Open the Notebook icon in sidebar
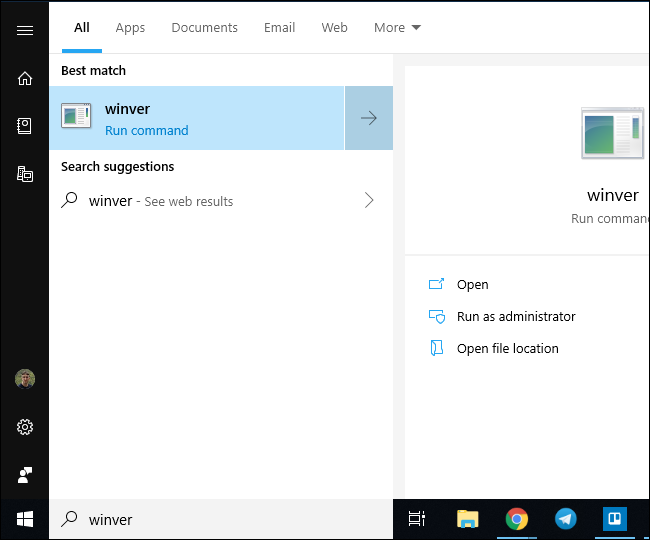Viewport: 650px width, 540px height. [24, 126]
